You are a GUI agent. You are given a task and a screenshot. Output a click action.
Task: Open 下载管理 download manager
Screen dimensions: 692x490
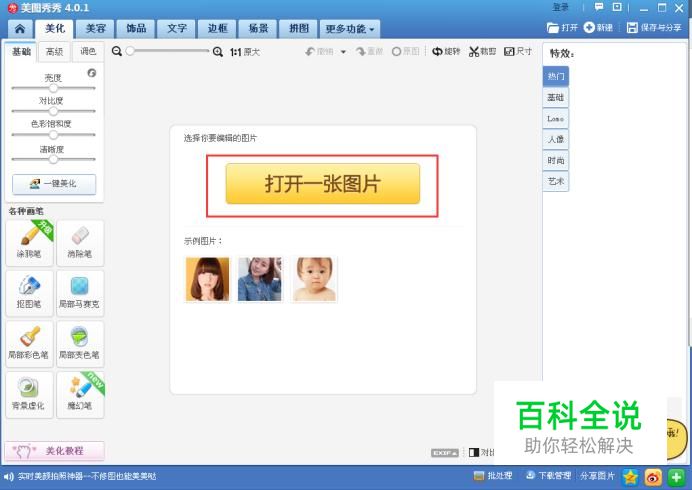549,476
